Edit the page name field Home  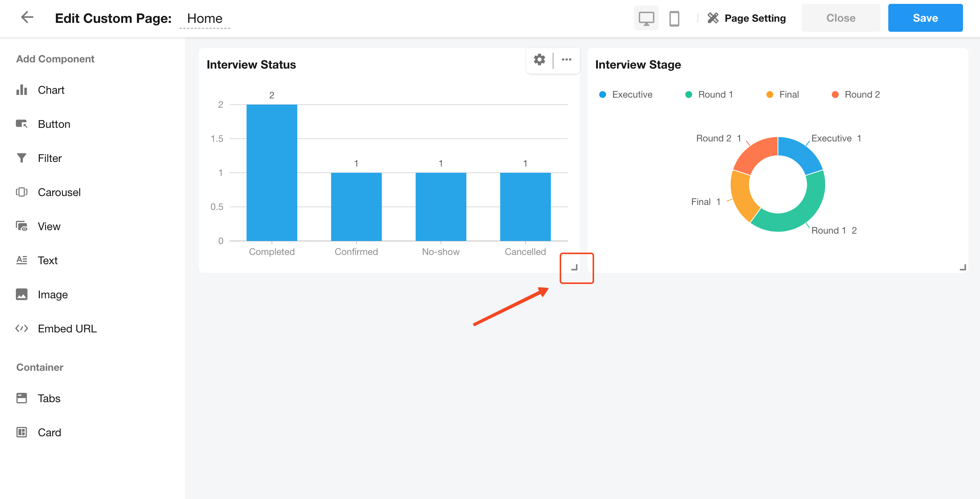pyautogui.click(x=205, y=19)
